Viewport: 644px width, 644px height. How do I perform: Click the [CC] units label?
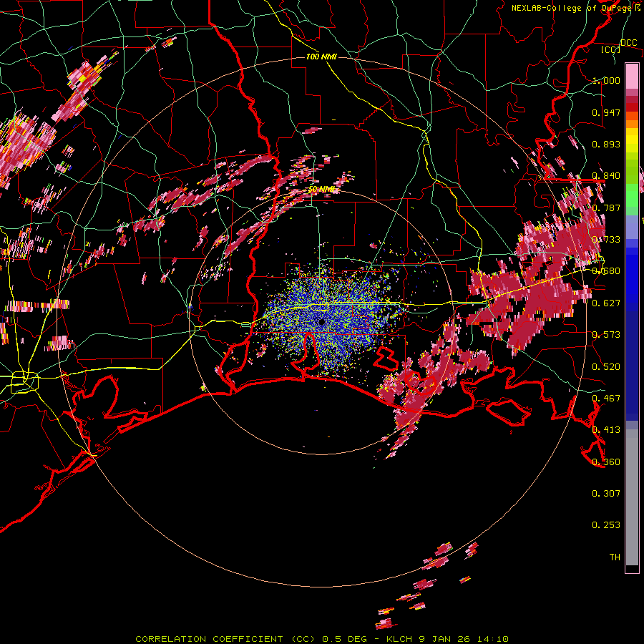611,49
